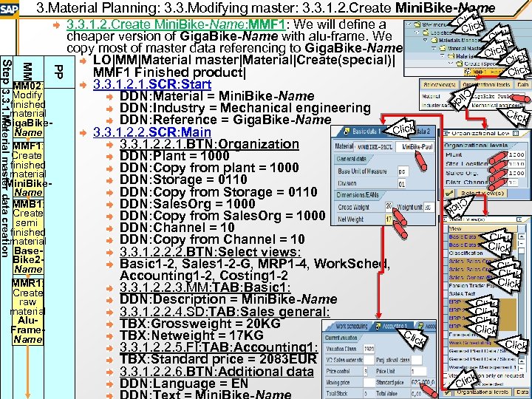Image resolution: width=532 pixels, height=399 pixels.
Task: Click the Create (Special) folder icon
Action: [x=459, y=64]
